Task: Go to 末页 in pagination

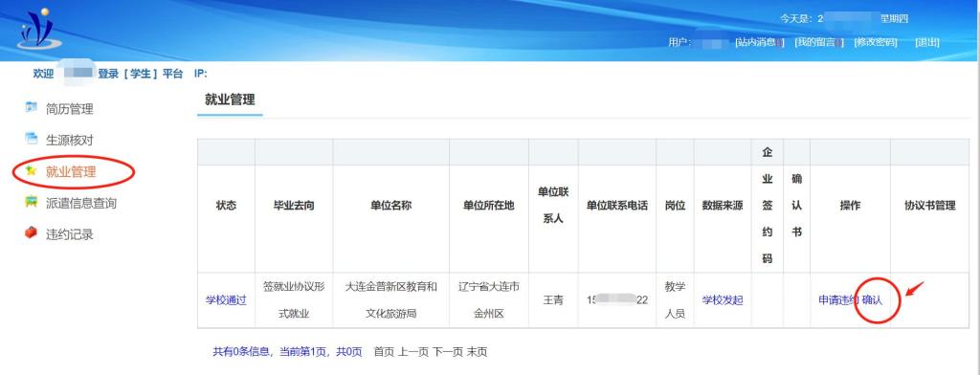Action: (477, 352)
